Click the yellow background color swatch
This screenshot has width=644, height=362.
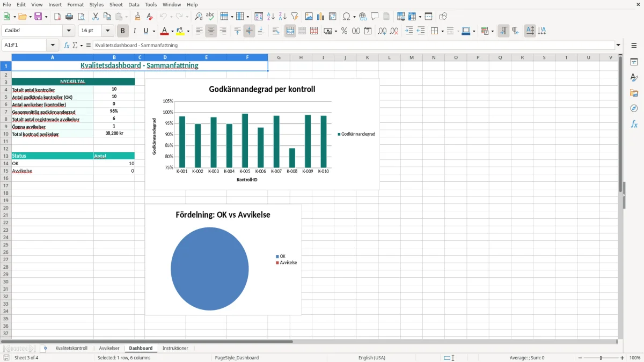coord(181,31)
